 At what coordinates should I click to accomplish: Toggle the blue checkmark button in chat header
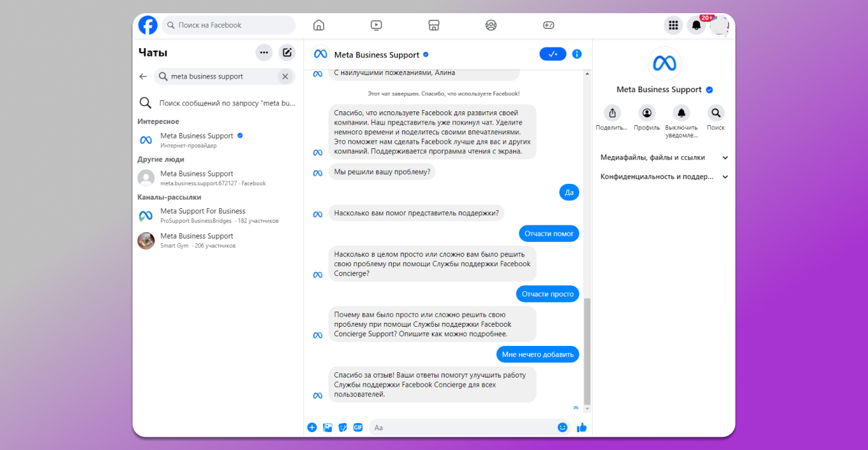tap(552, 54)
